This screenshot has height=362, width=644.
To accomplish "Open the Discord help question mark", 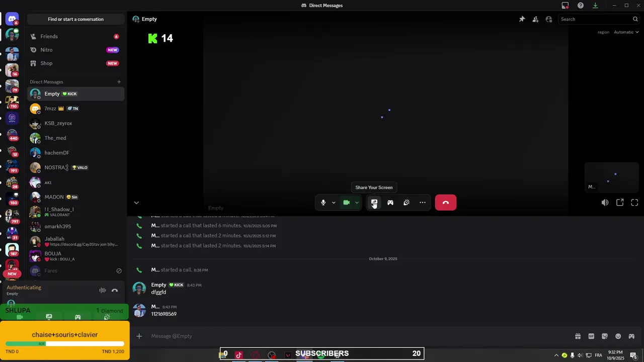I will [581, 6].
